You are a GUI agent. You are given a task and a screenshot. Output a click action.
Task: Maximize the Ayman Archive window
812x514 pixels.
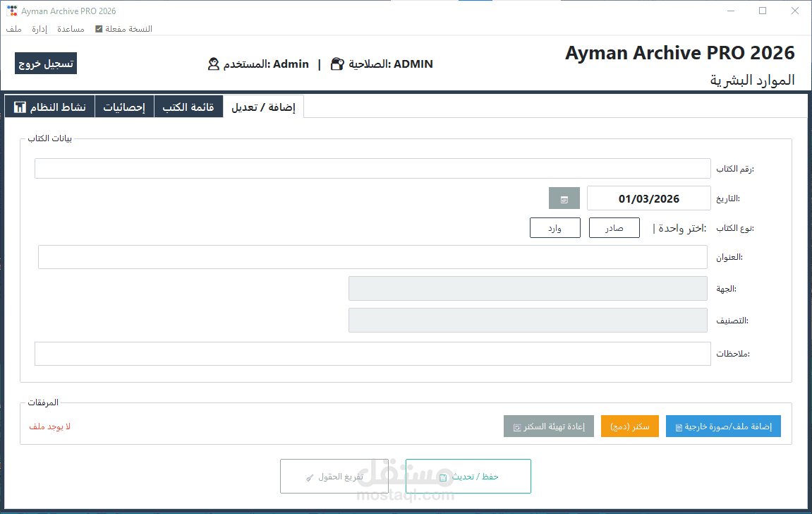click(763, 11)
